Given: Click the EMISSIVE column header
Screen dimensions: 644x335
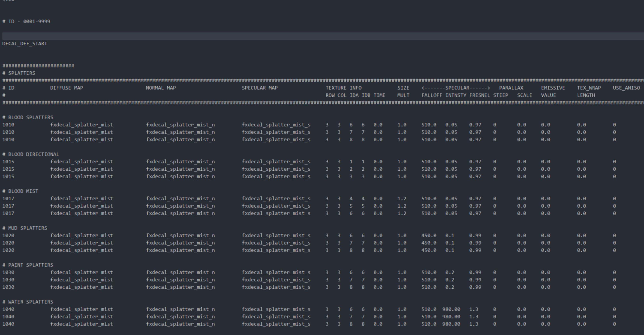Looking at the screenshot, I should tap(553, 88).
